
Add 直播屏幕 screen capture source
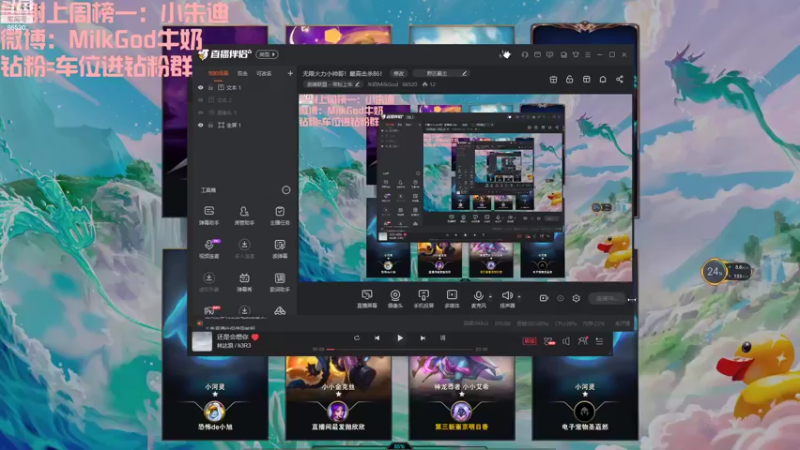click(x=367, y=298)
